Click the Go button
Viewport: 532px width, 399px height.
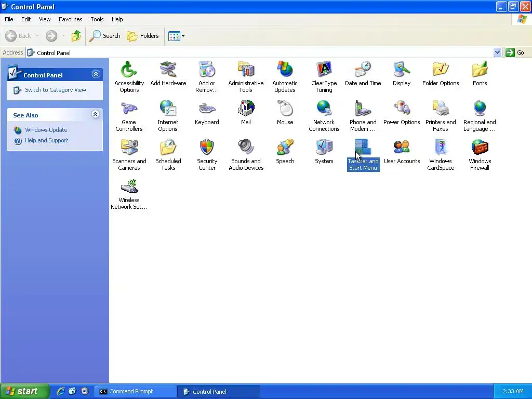coord(515,52)
